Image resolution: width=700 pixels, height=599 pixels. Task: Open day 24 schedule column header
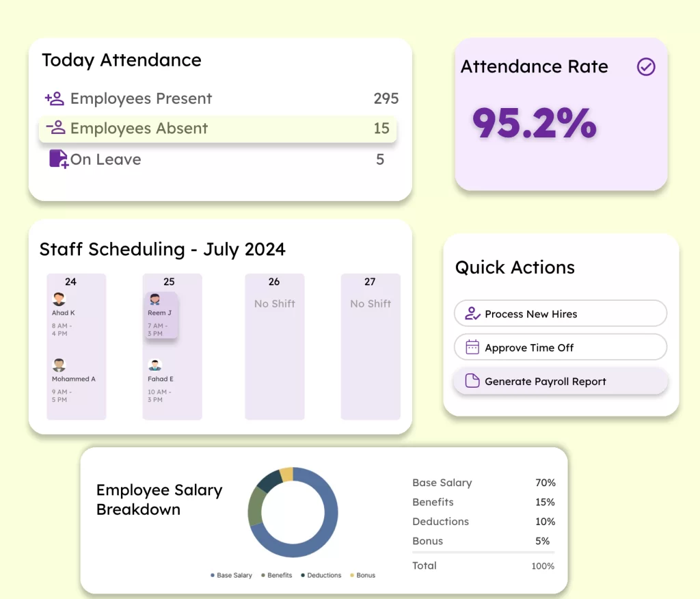click(x=70, y=282)
